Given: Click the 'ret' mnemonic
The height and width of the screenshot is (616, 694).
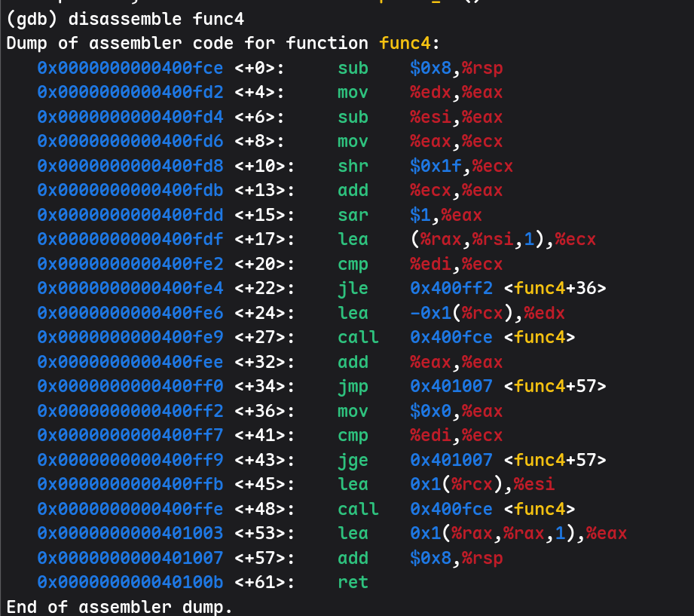Looking at the screenshot, I should [x=353, y=583].
